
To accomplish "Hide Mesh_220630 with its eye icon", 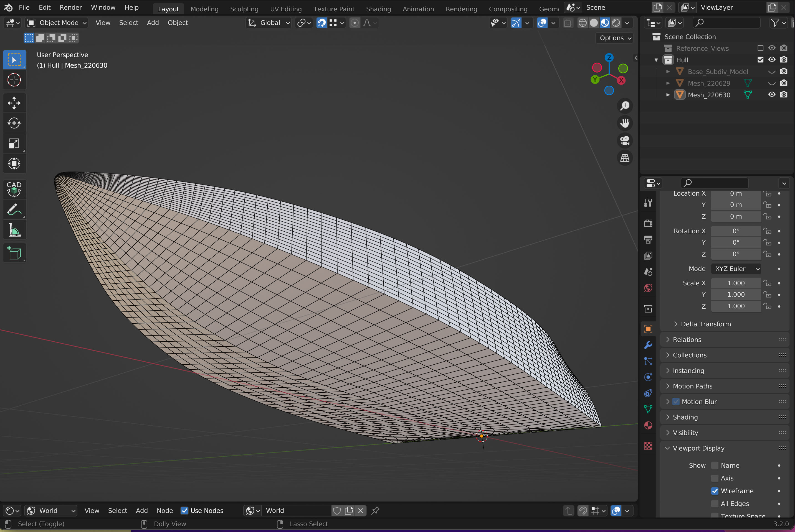I will click(x=772, y=95).
